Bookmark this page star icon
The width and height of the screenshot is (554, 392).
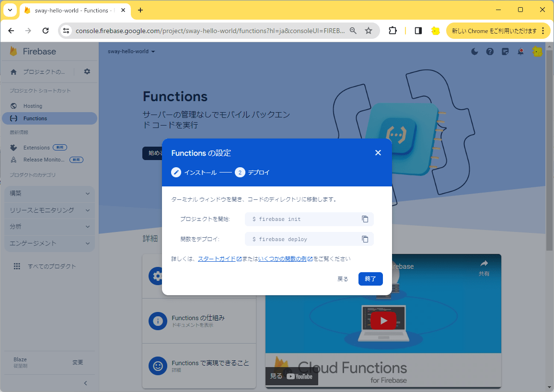pos(369,31)
